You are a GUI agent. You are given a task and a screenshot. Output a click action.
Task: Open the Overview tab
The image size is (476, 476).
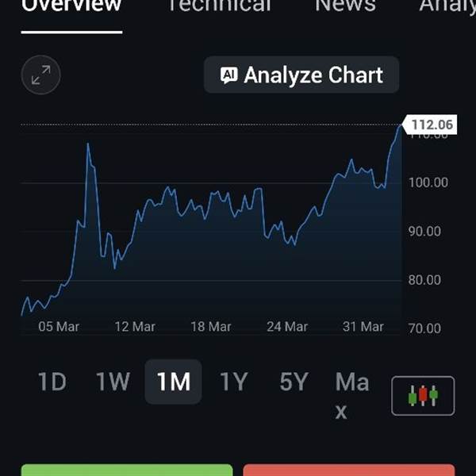click(71, 6)
